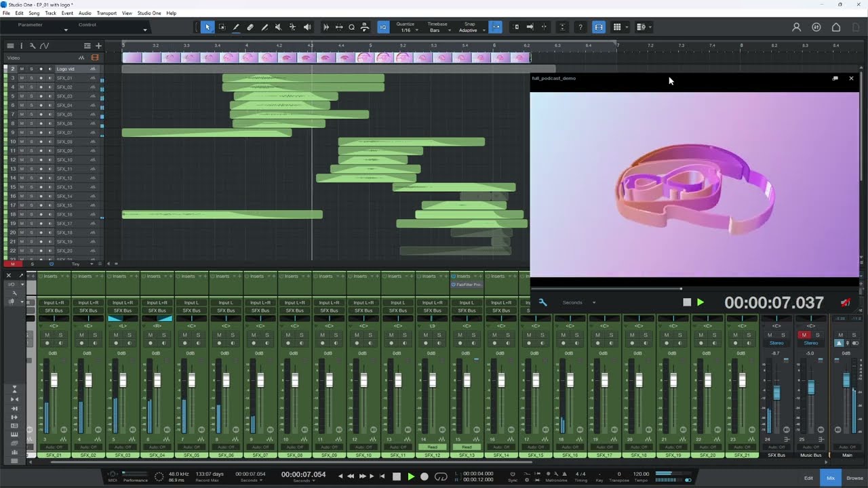Click transport Play button
This screenshot has width=868, height=488.
pyautogui.click(x=411, y=476)
